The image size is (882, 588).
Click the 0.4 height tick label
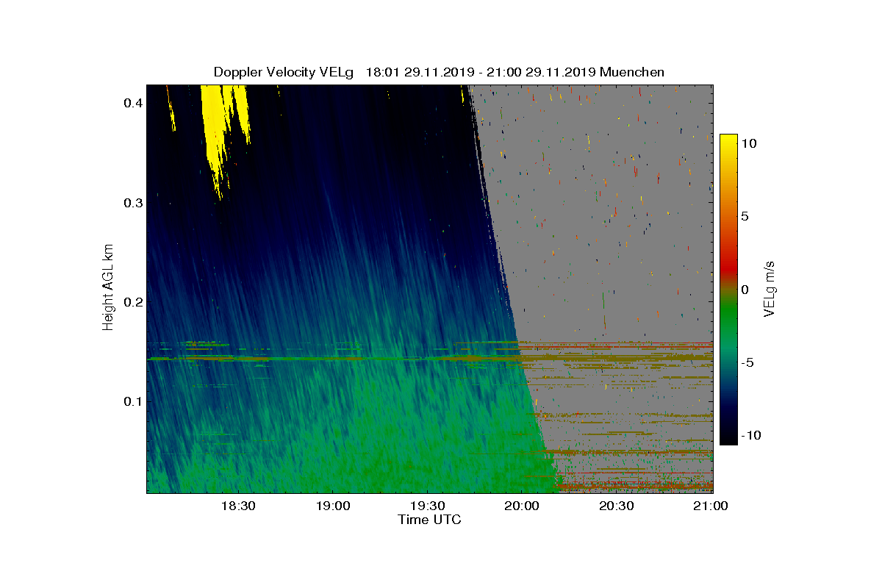132,103
